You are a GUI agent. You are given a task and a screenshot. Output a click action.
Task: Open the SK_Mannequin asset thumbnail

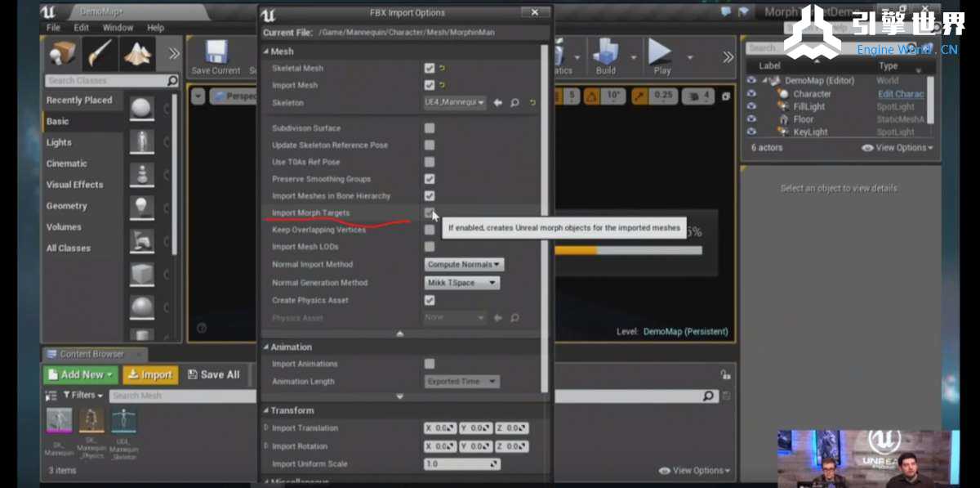pyautogui.click(x=59, y=420)
